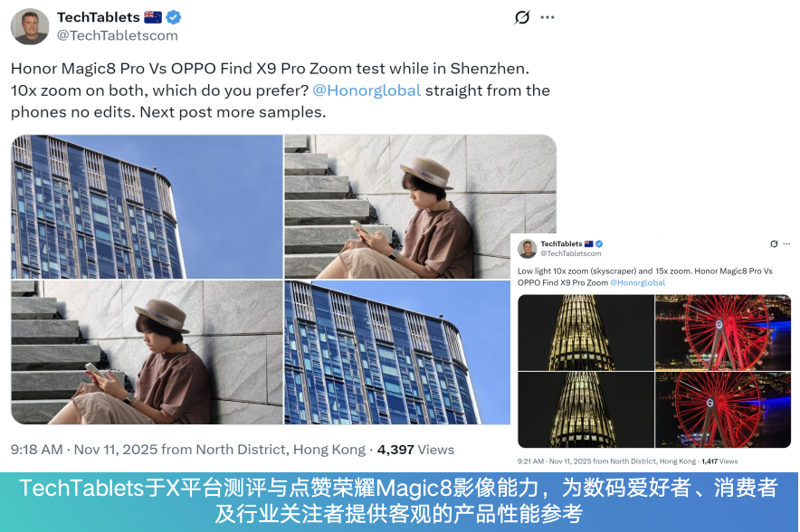Open the top-right woman on stairs photo
The height and width of the screenshot is (532, 800).
[x=420, y=206]
